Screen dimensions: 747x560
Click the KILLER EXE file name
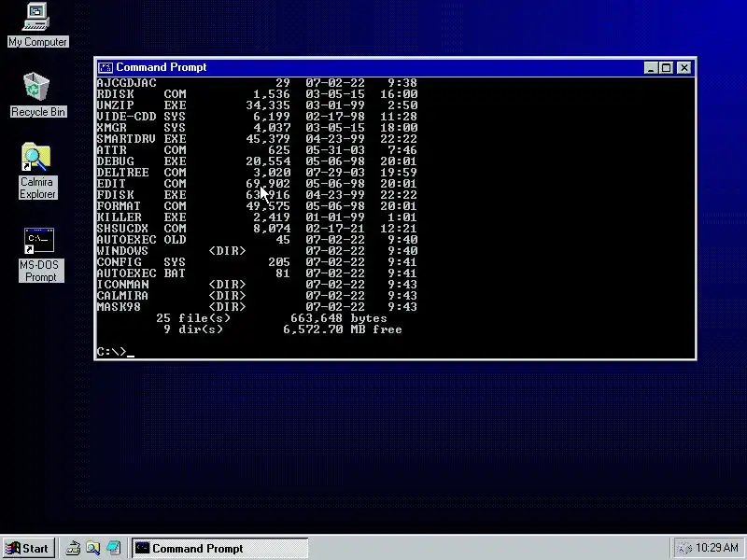point(142,217)
